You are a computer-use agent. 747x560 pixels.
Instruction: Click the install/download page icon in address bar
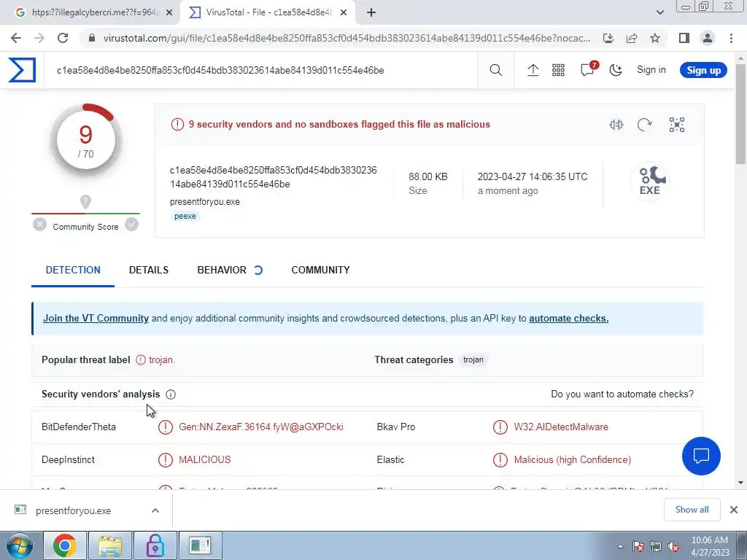click(x=608, y=38)
